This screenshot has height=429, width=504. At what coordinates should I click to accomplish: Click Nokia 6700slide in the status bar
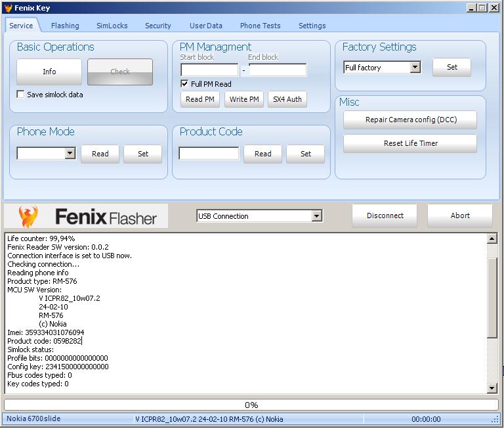(33, 418)
